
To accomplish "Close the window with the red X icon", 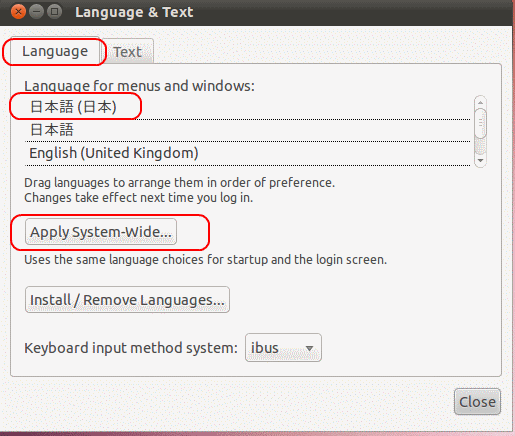I will (18, 12).
